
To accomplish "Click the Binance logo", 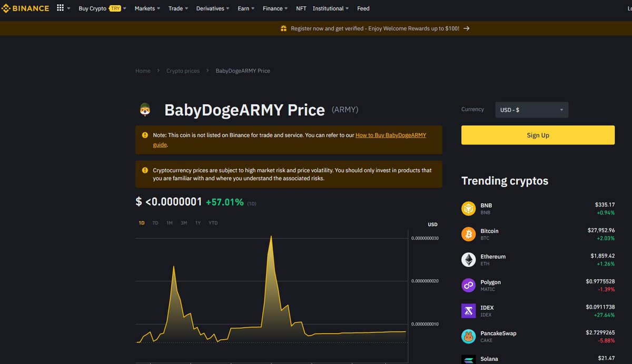I will (25, 8).
